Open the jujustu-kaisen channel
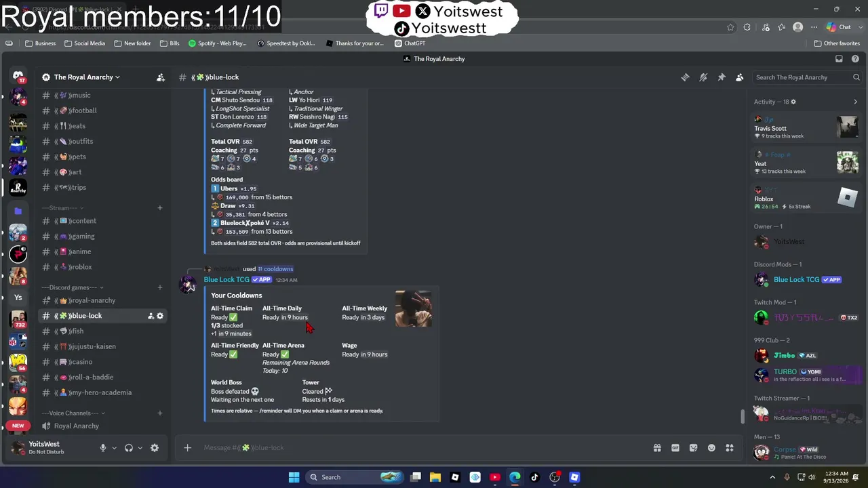Screen dimensions: 868x488 (102, 346)
